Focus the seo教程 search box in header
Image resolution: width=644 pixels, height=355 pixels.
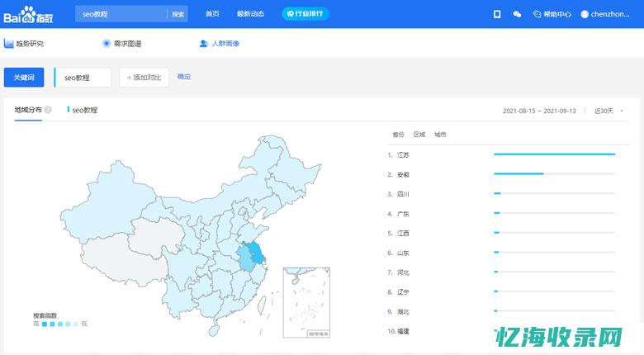[x=121, y=14]
